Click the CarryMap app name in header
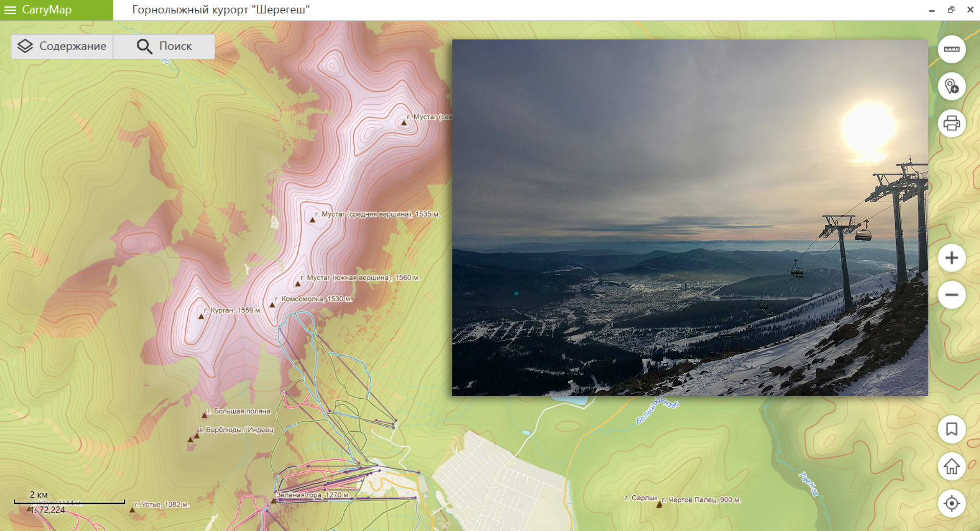980x531 pixels. pos(47,10)
